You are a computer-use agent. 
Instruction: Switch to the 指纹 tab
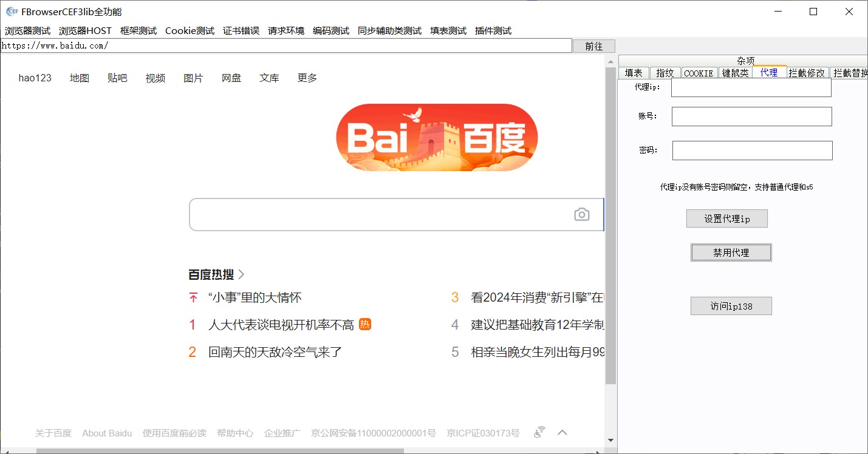pos(665,73)
